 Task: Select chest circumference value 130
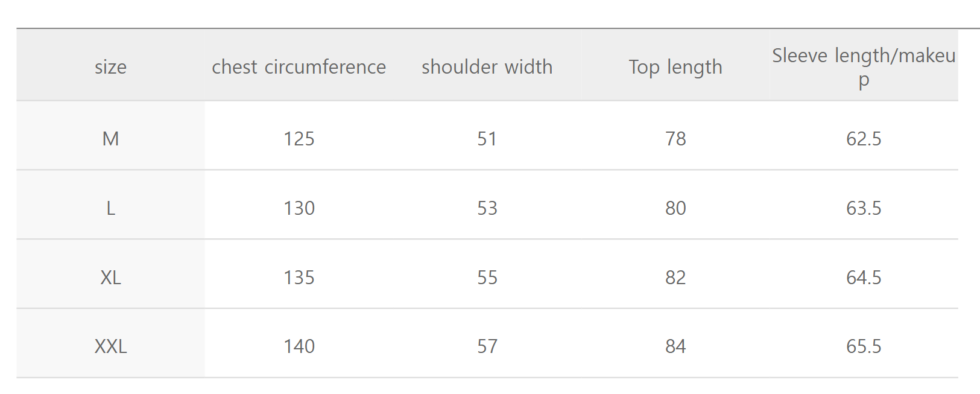tap(299, 208)
